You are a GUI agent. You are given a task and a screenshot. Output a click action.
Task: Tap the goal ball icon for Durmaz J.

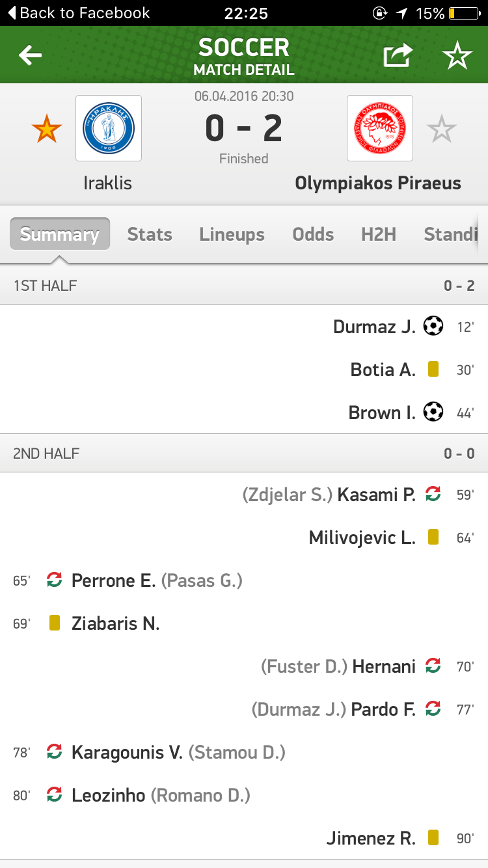[433, 326]
